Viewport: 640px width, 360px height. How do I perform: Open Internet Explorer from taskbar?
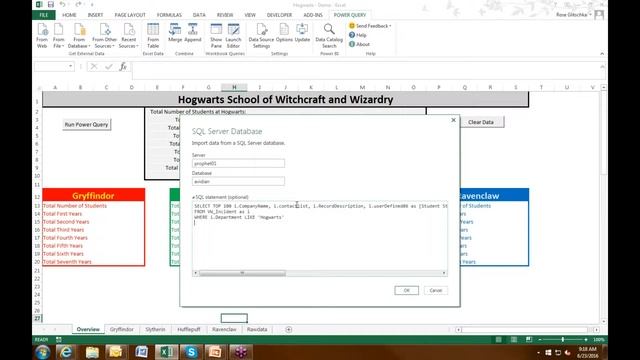click(66, 352)
